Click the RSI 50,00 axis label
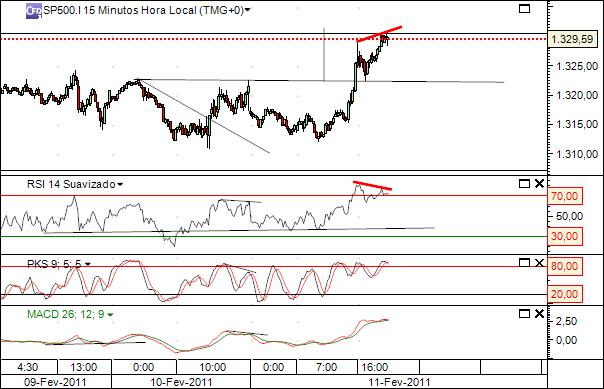 [569, 216]
